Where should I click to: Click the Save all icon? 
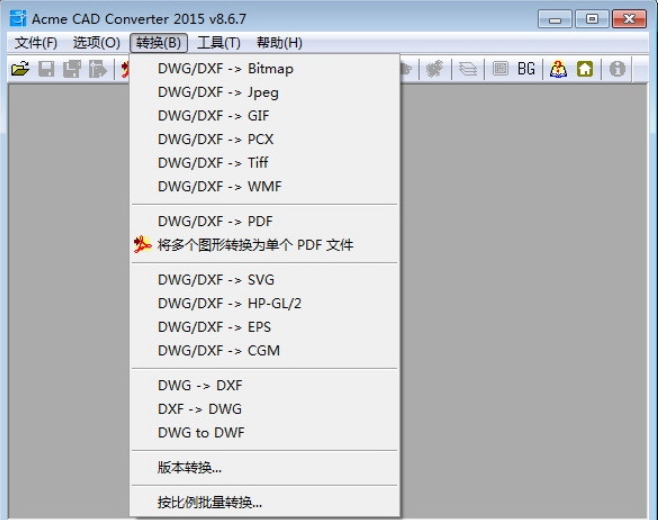pos(72,69)
